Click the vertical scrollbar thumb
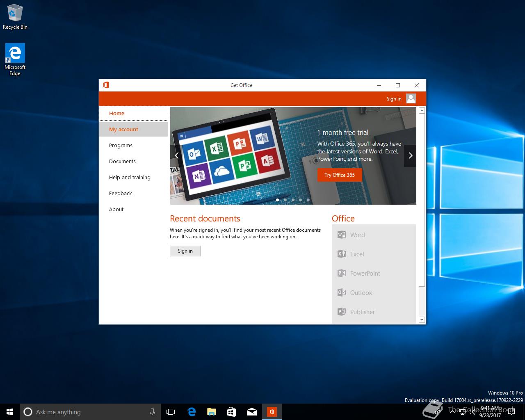Image resolution: width=525 pixels, height=420 pixels. click(422, 200)
